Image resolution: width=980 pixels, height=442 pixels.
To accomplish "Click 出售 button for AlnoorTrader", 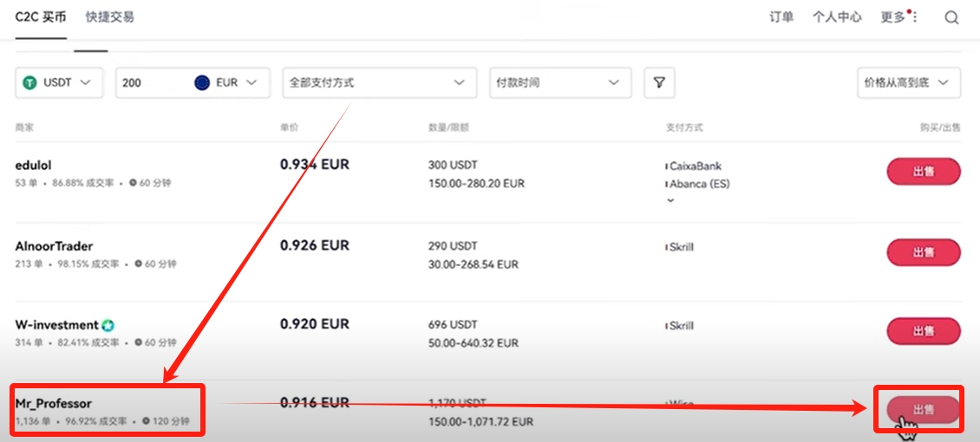I will (923, 252).
